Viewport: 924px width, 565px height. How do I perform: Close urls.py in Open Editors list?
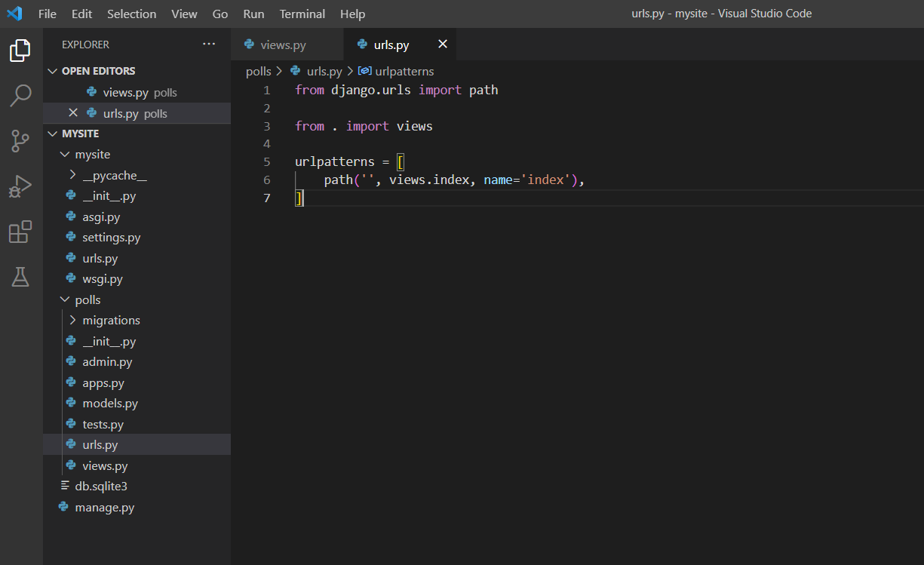(73, 113)
